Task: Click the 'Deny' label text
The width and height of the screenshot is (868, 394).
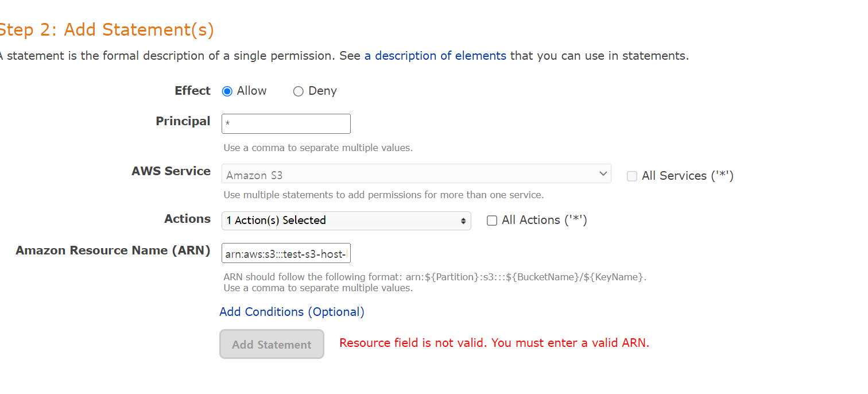Action: 323,91
